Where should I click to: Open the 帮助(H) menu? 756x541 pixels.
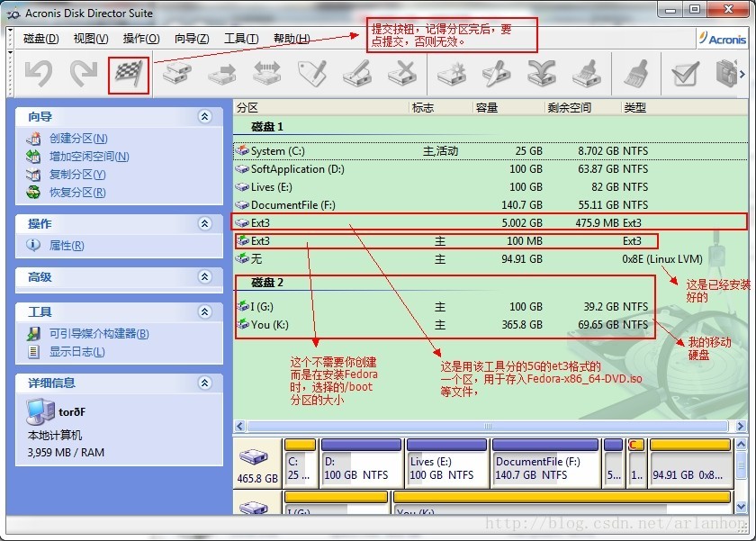pos(292,39)
